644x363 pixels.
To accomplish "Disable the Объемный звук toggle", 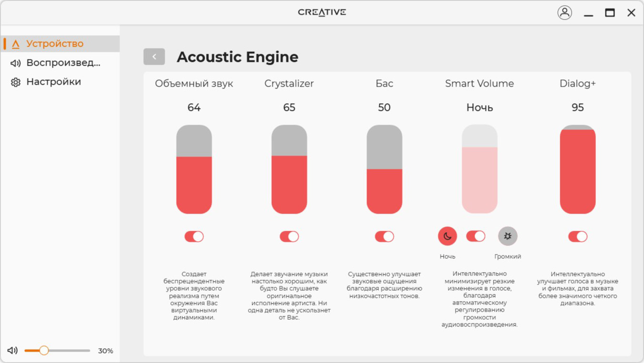I will tap(194, 236).
